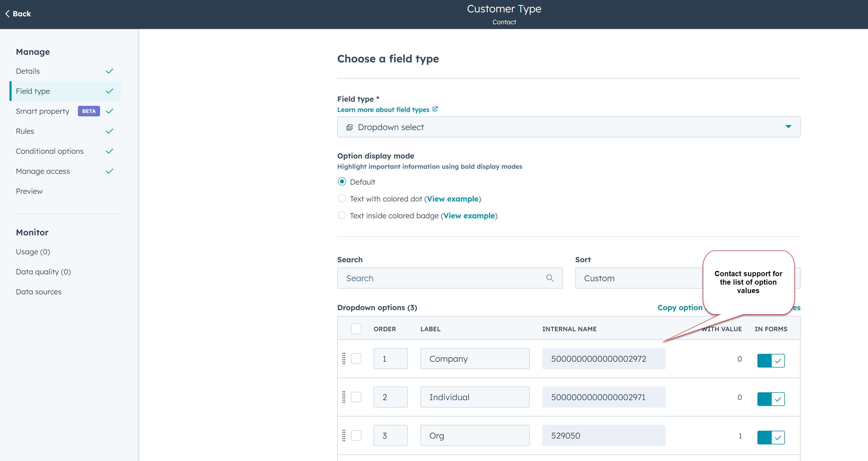Tick the checkbox for the Individual option
The image size is (868, 461).
pos(356,397)
